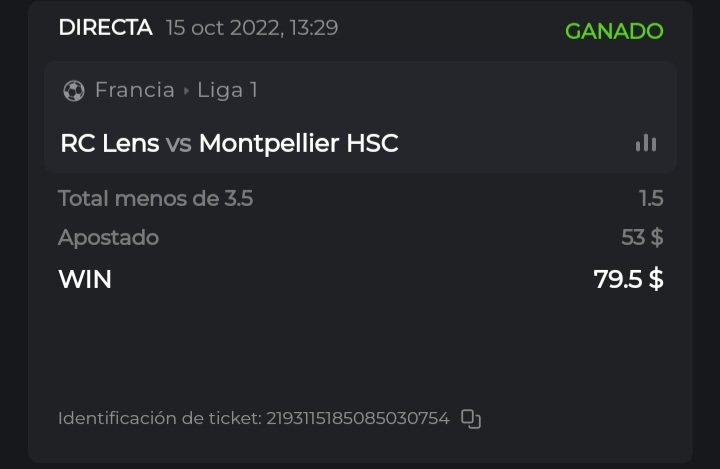Click the ticket identification number text
Viewport: 720px width, 469px height.
click(357, 418)
